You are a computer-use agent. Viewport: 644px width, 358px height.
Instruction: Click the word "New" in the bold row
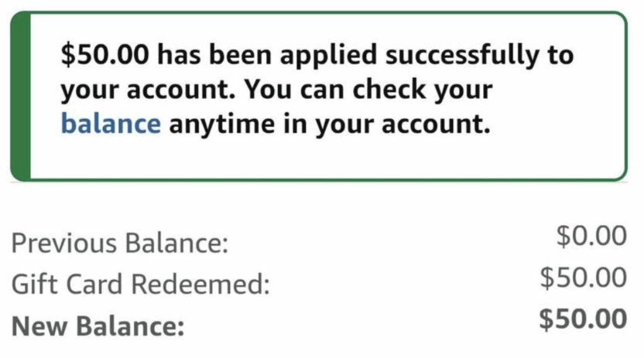(38, 326)
